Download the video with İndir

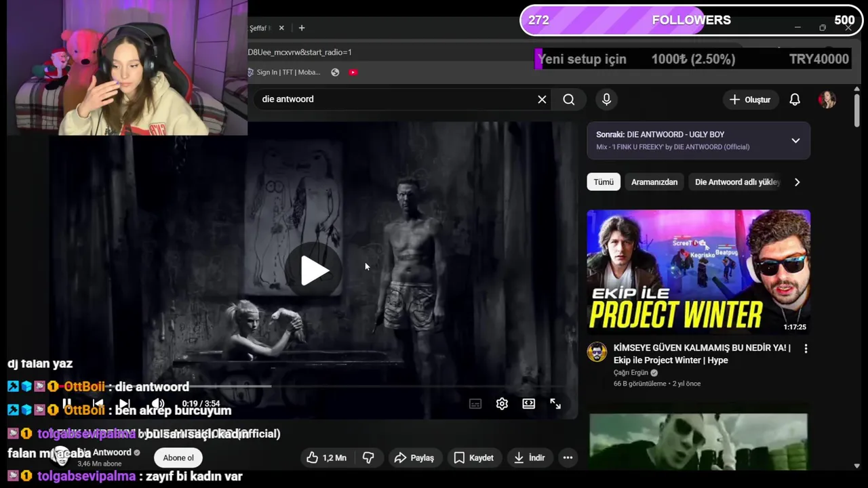tap(529, 457)
